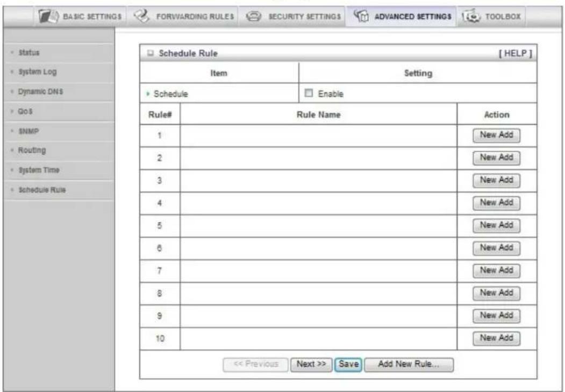Click the Setting column header

(418, 73)
